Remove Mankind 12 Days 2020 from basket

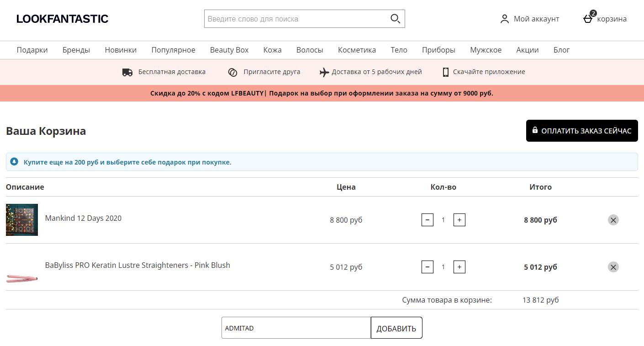tap(613, 220)
